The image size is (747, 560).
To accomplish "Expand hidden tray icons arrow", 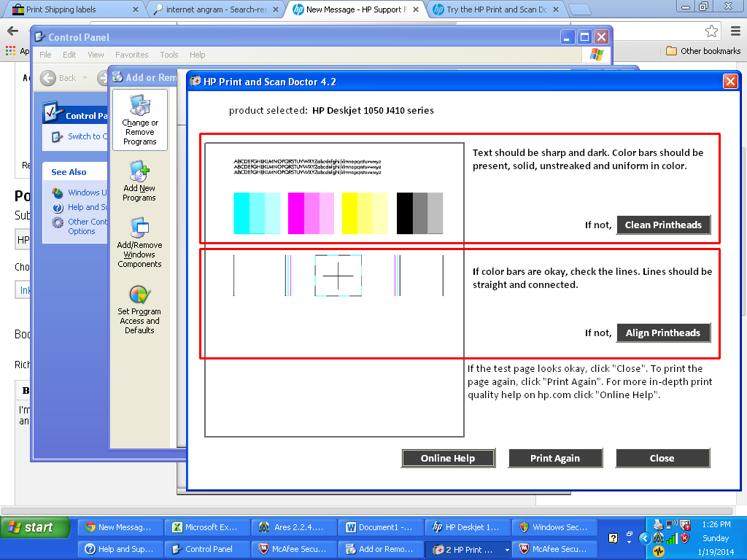I will click(645, 538).
